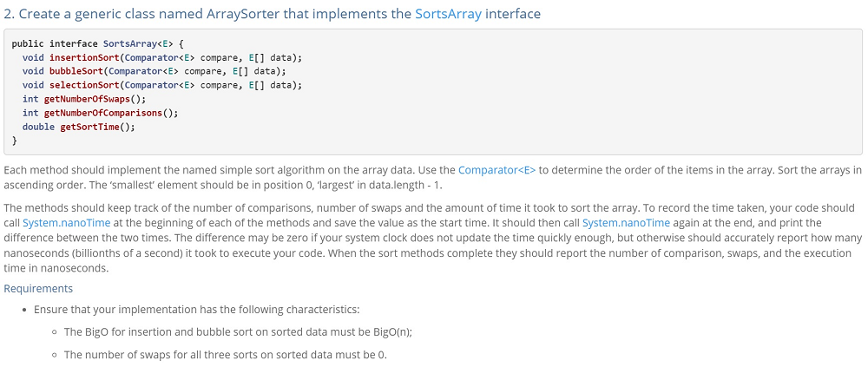Click the closing brace of the interface
Screen dimensions: 868x367
click(15, 141)
